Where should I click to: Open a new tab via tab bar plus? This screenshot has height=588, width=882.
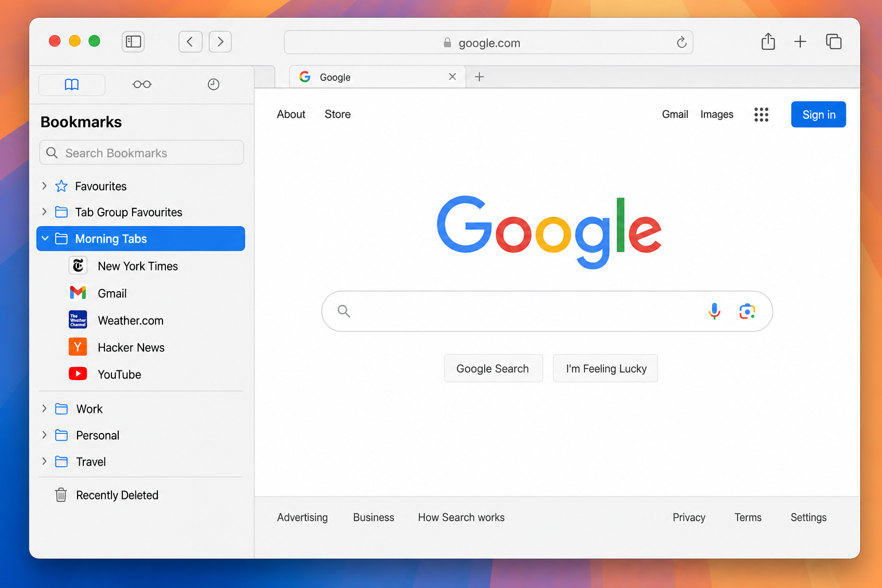(479, 77)
